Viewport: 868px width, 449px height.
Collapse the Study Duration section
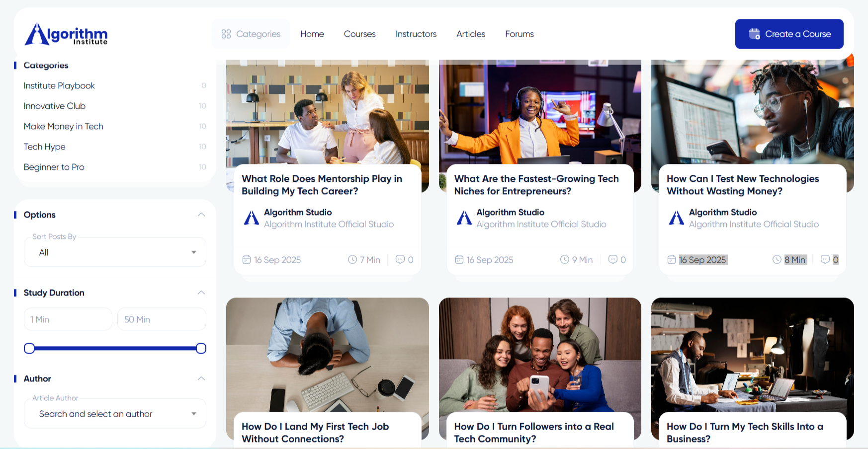(201, 293)
